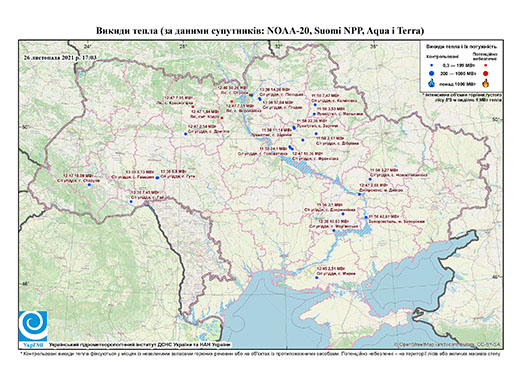Click the УкрГМІ spiral logo
This screenshot has height=368, width=520.
[x=33, y=326]
